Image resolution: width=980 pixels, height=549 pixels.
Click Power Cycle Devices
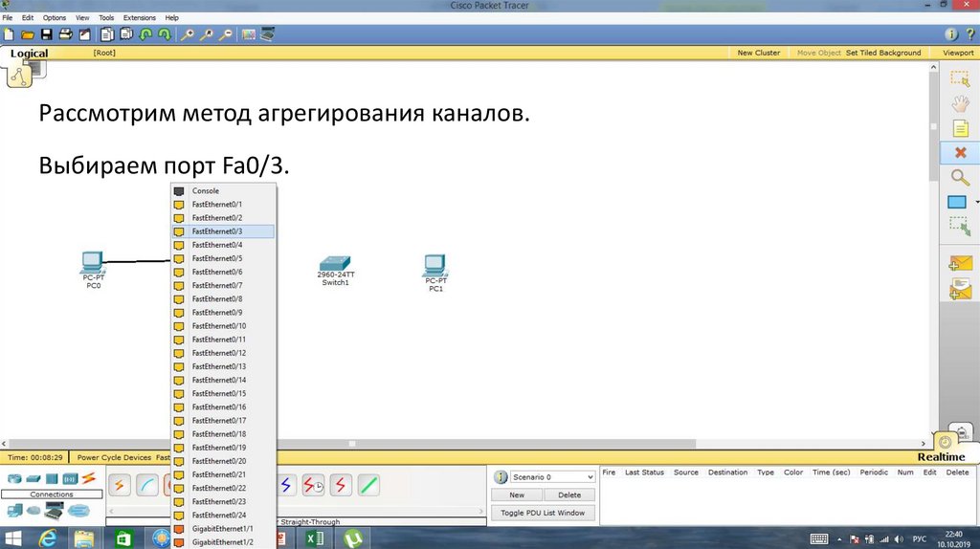pyautogui.click(x=114, y=457)
